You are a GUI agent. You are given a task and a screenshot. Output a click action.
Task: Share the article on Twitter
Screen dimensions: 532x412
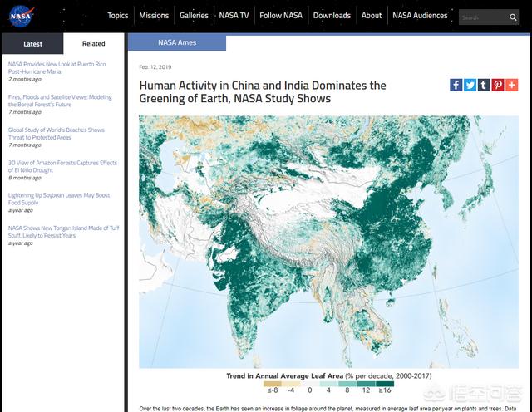pyautogui.click(x=470, y=85)
